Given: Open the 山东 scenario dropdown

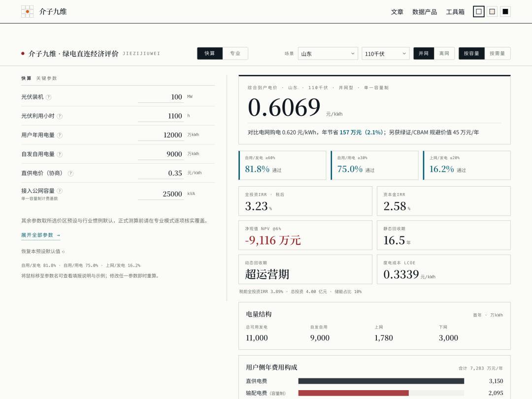Looking at the screenshot, I should click(x=328, y=54).
